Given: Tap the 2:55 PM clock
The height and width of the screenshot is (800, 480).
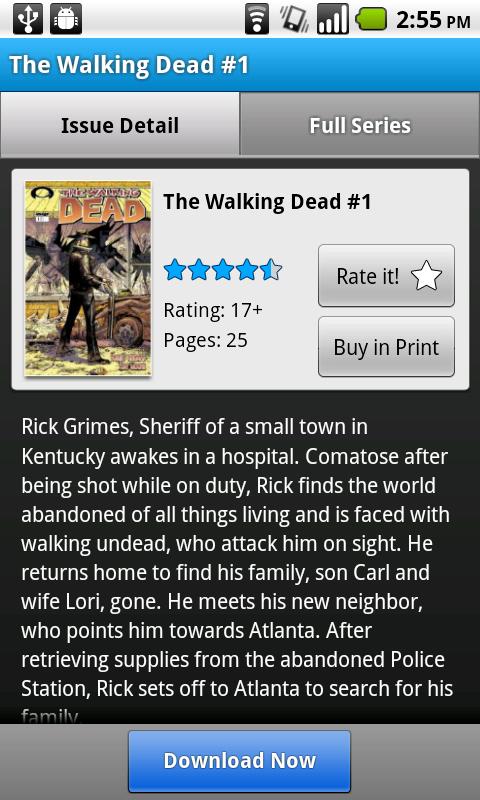Looking at the screenshot, I should click(x=433, y=19).
